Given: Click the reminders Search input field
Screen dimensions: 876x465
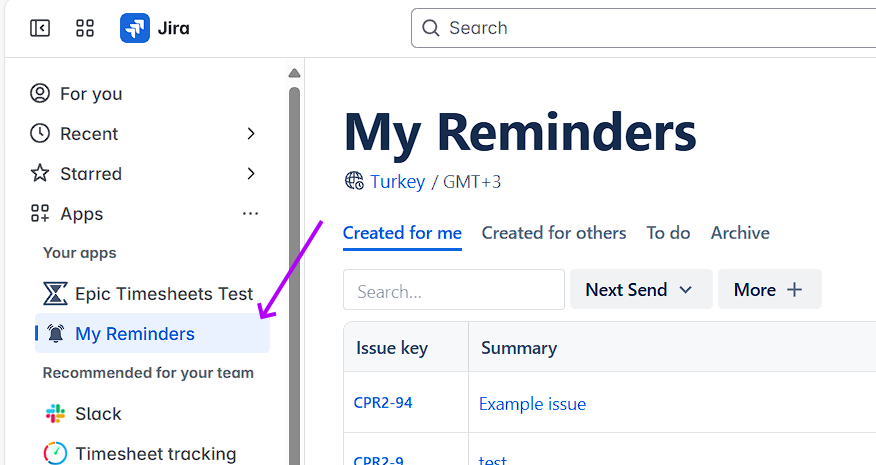Looking at the screenshot, I should click(x=454, y=291).
